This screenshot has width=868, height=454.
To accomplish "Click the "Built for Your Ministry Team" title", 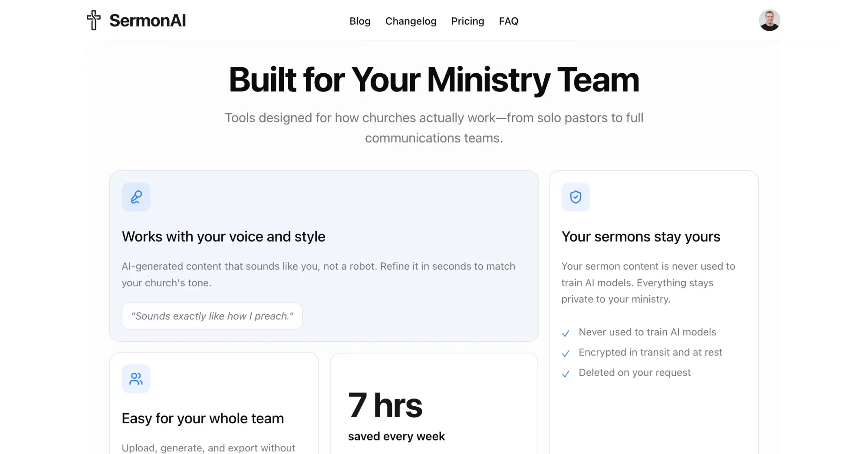I will pos(434,80).
